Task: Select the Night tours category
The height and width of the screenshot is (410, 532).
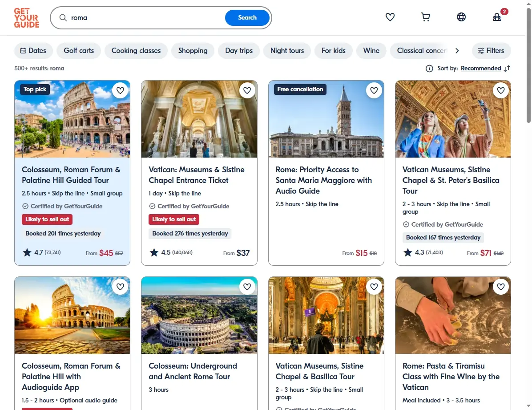Action: (x=287, y=51)
